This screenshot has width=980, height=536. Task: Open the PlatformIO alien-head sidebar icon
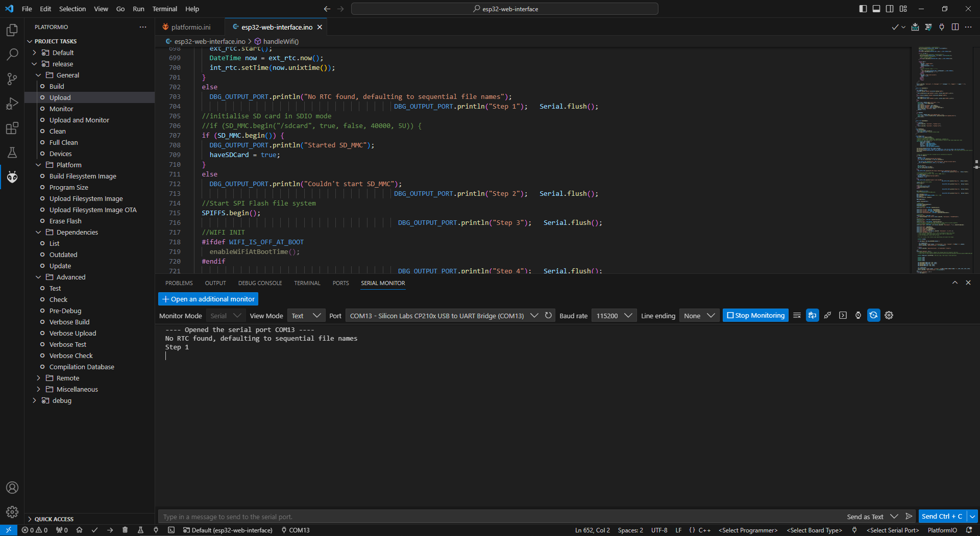(12, 177)
